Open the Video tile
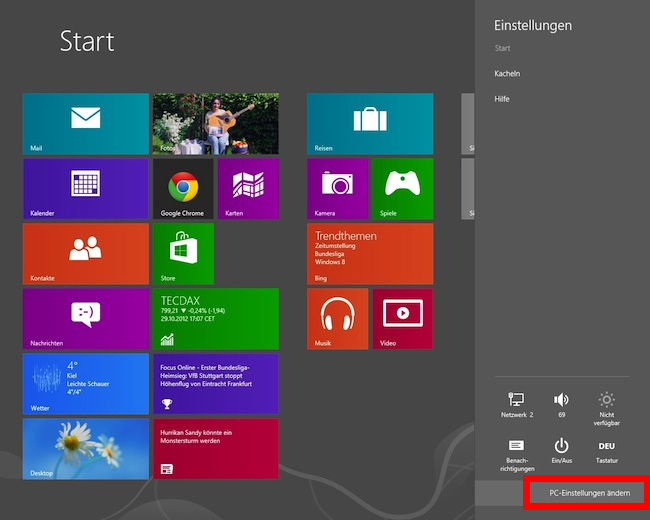650x520 pixels. click(402, 318)
